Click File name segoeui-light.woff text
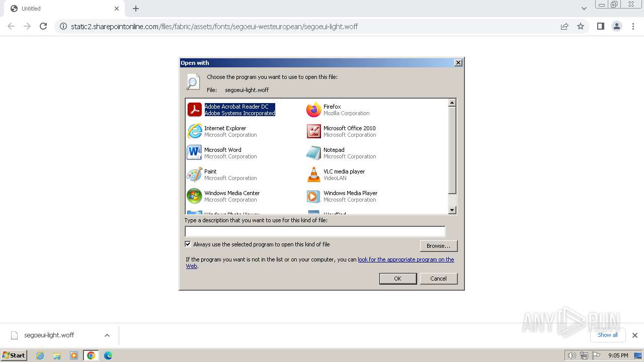This screenshot has height=362, width=644. pyautogui.click(x=247, y=90)
